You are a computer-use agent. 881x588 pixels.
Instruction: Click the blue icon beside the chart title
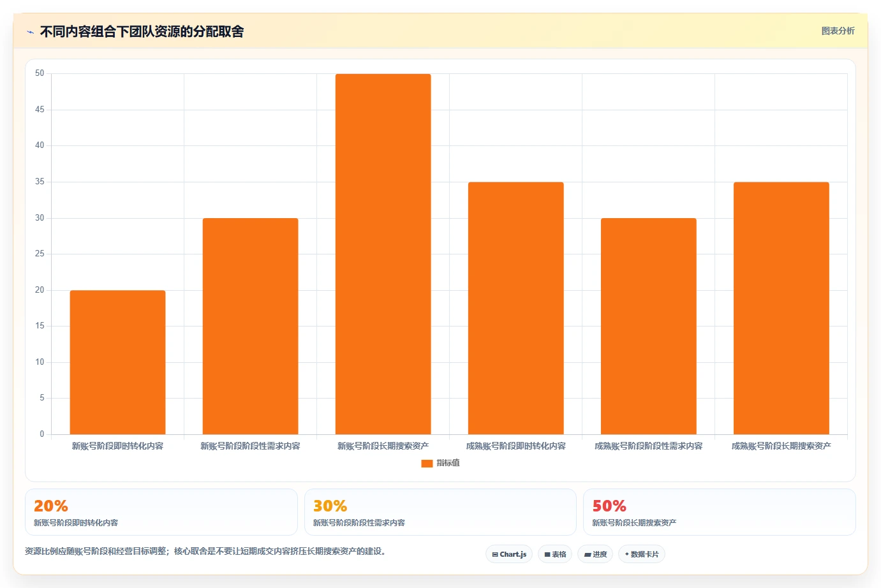click(30, 32)
